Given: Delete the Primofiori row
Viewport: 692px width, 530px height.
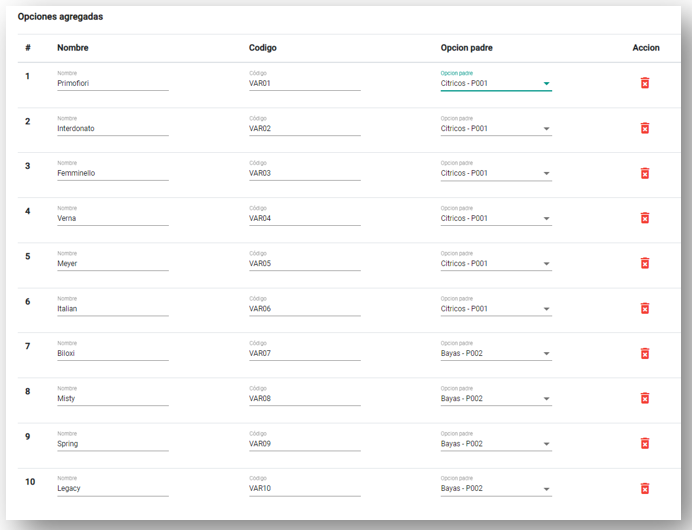Looking at the screenshot, I should (645, 83).
